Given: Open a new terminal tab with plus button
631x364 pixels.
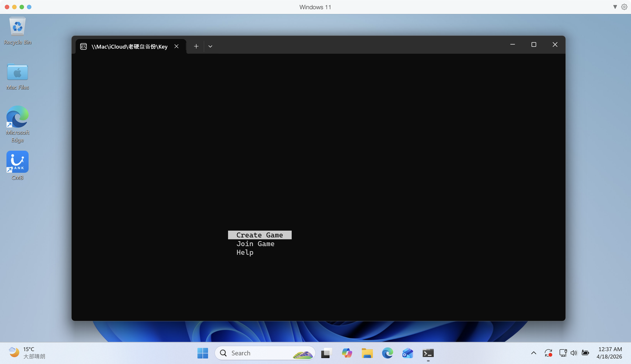Looking at the screenshot, I should pos(196,46).
